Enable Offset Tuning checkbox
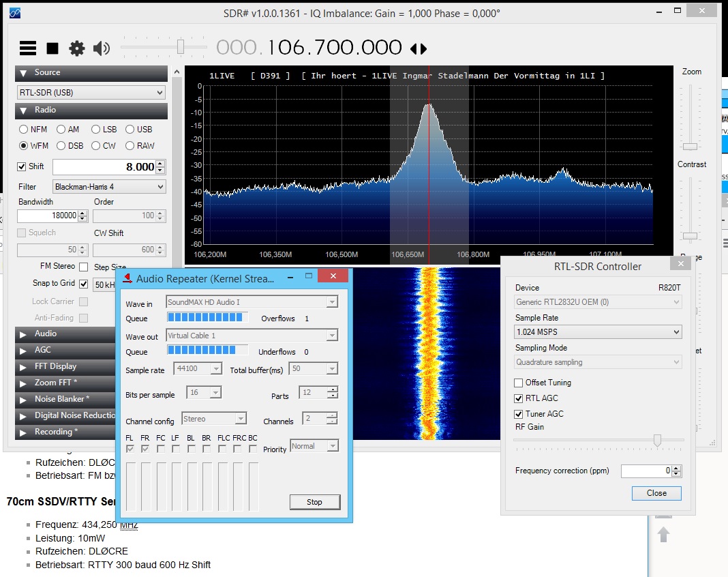This screenshot has width=728, height=577. click(519, 383)
